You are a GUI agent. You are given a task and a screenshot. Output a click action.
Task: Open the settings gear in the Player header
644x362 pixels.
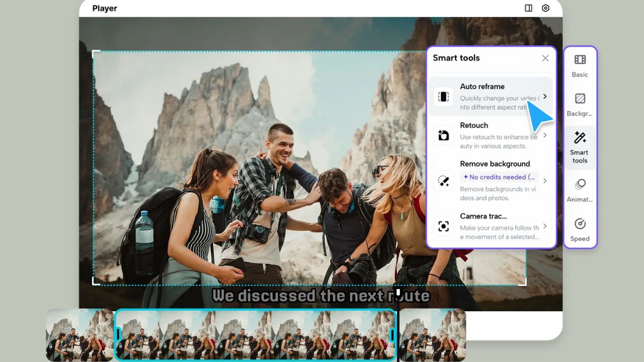[545, 8]
